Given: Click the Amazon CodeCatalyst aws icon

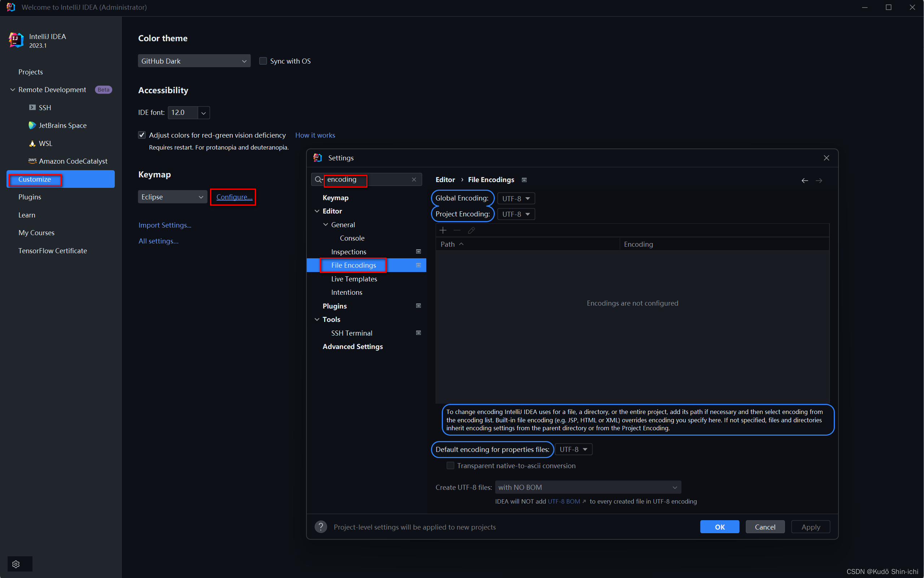Looking at the screenshot, I should 32,160.
